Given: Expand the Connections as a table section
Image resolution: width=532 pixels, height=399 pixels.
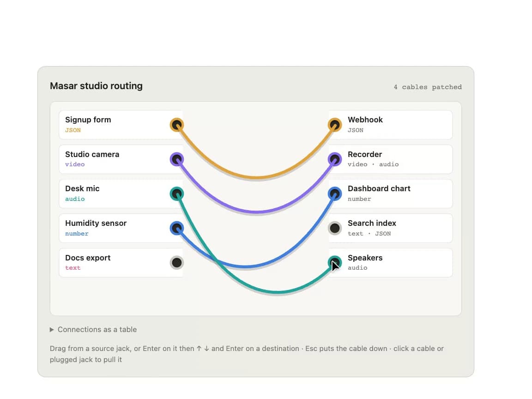Looking at the screenshot, I should (93, 329).
